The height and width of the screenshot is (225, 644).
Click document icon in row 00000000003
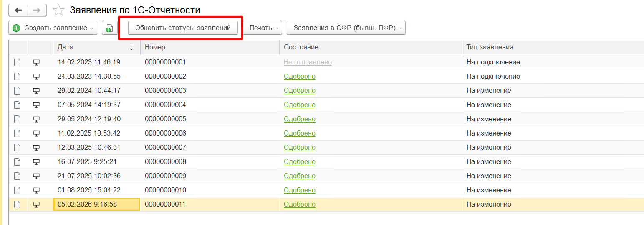(17, 91)
